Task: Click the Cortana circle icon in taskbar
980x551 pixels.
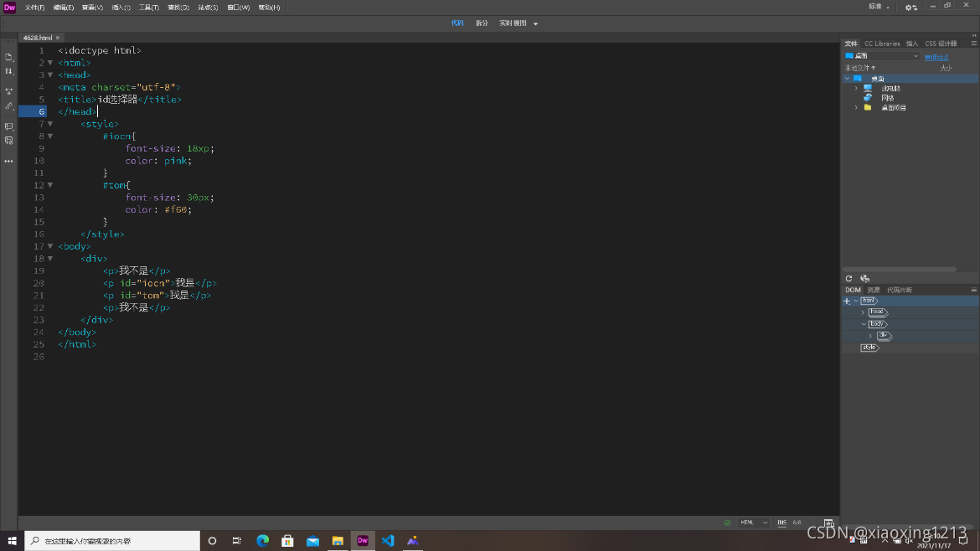Action: coord(212,541)
